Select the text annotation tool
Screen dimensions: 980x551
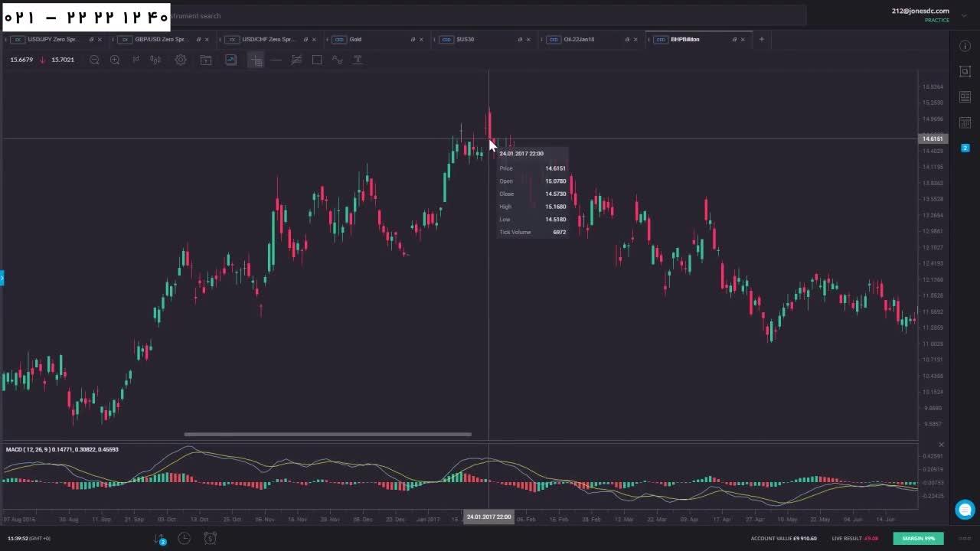(357, 60)
